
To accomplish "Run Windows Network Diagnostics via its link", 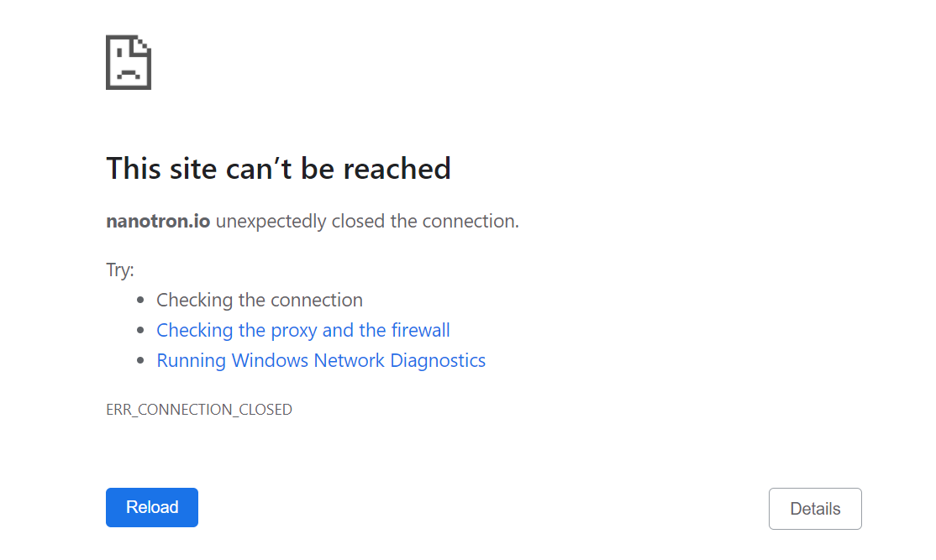I will tap(320, 360).
